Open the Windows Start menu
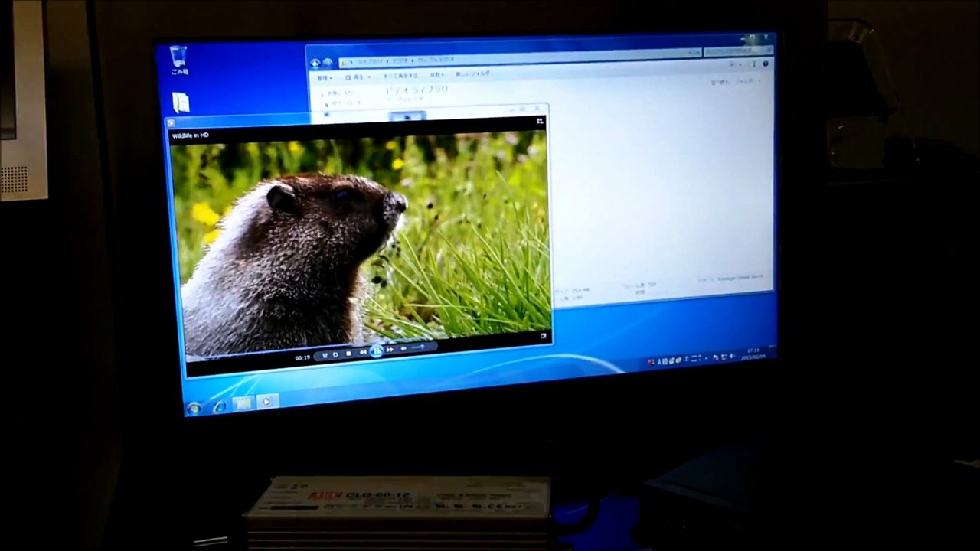980x551 pixels. pos(194,409)
